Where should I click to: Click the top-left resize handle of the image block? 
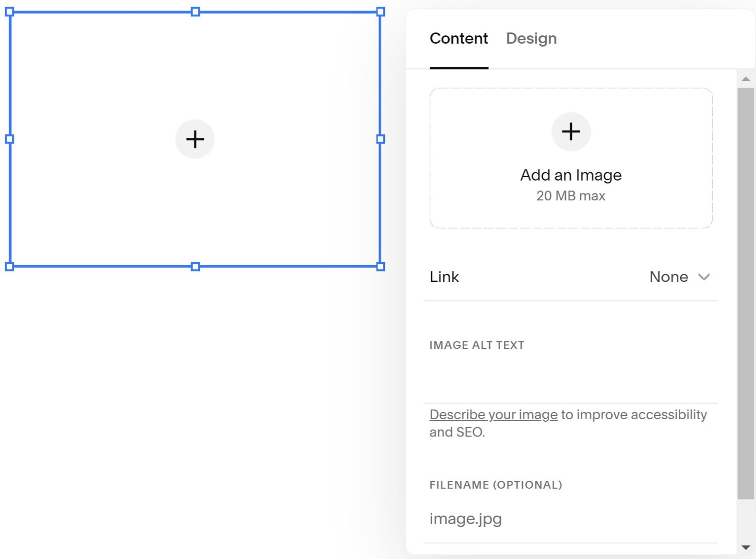[9, 11]
